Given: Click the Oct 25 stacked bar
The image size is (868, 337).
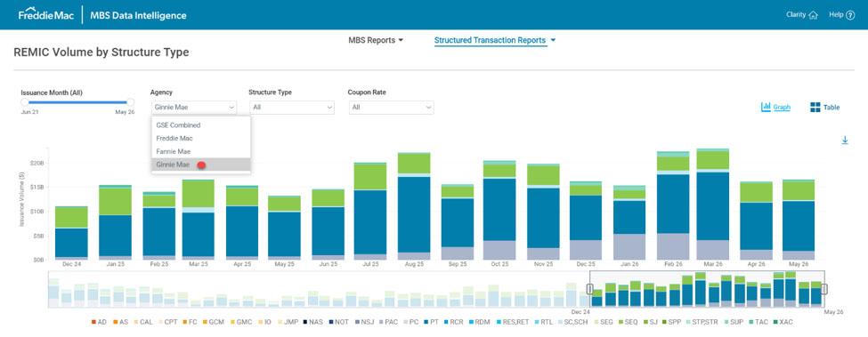Looking at the screenshot, I should (499, 210).
